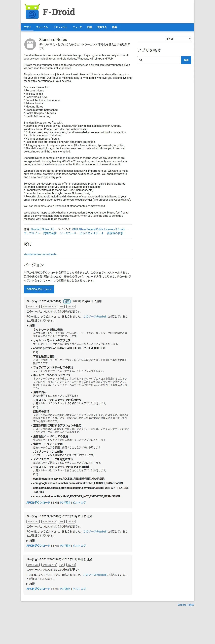Screen dimensions: 215x644
Task: Open the ウェブサイト link
Action: 32,233
